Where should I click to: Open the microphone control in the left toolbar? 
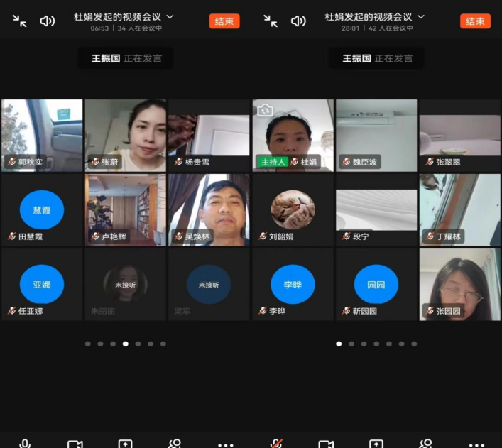(x=25, y=444)
